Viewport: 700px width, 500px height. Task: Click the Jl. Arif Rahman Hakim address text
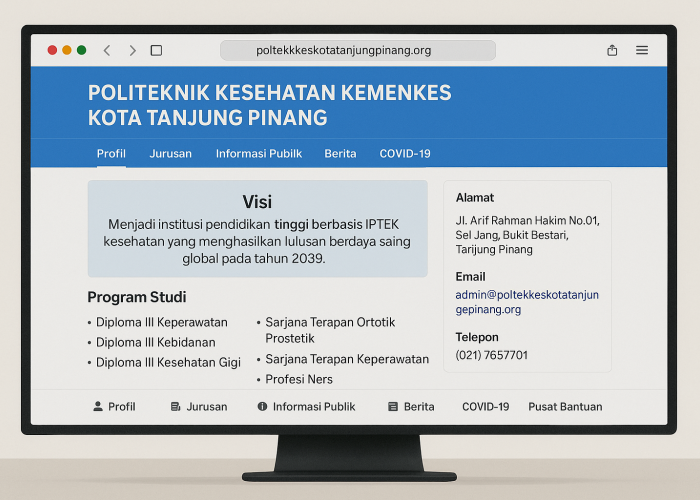(527, 234)
